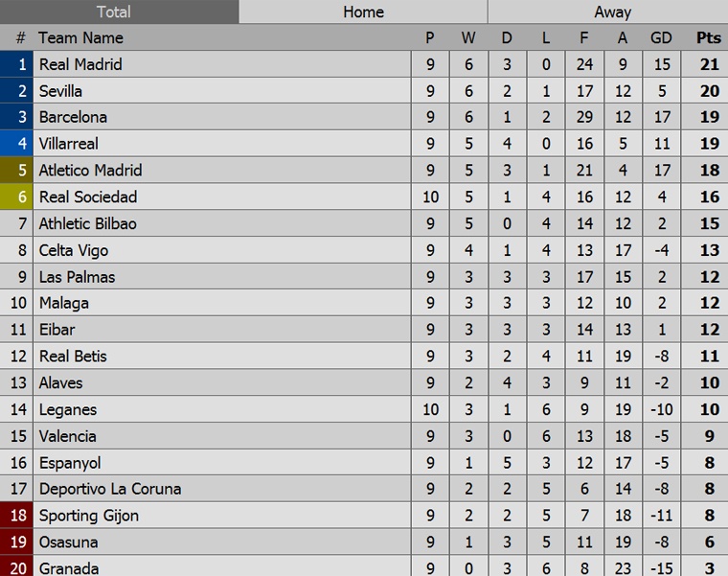
Task: Open Real Madrid team link
Action: coord(80,65)
